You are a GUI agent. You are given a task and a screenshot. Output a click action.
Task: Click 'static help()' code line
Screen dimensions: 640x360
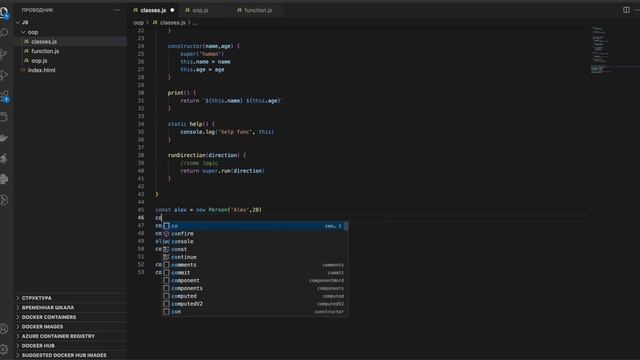[191, 124]
